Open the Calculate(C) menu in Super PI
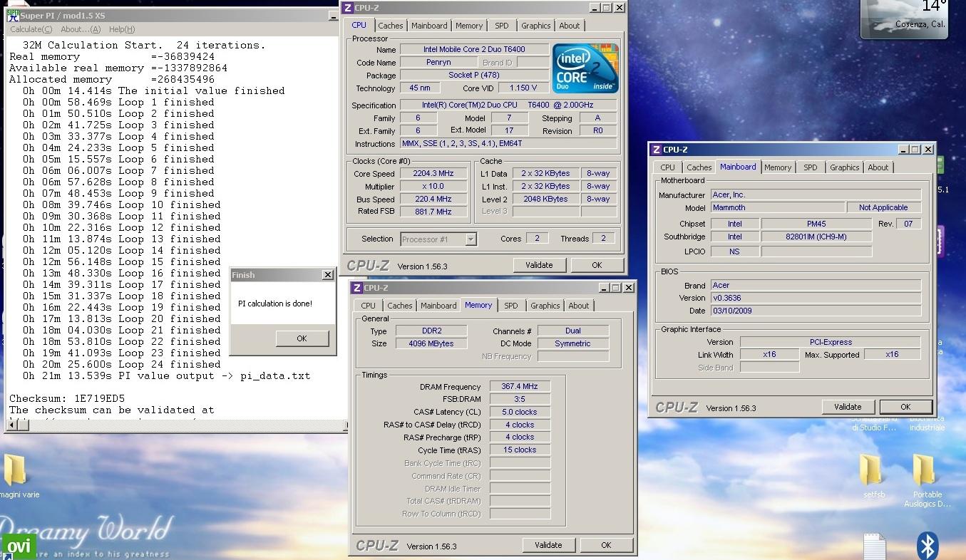This screenshot has height=560, width=966. 31,29
